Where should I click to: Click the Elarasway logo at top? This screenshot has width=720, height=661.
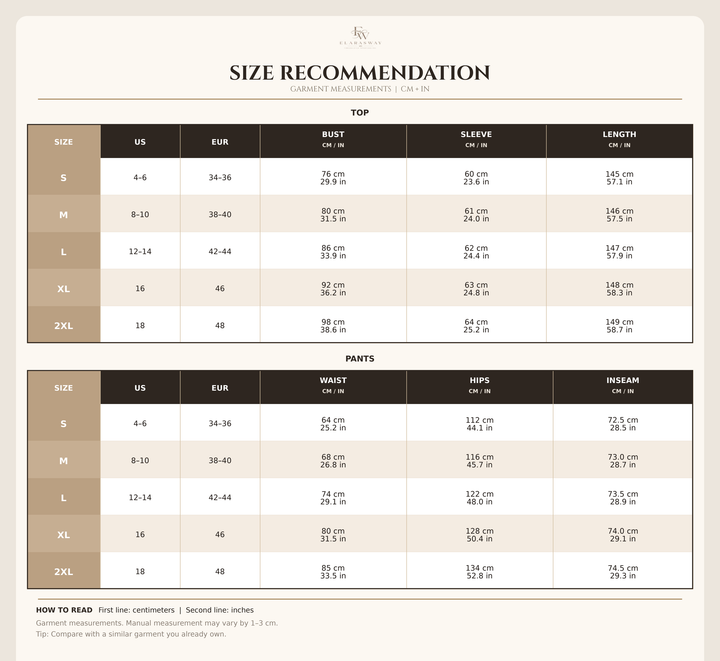click(x=360, y=37)
